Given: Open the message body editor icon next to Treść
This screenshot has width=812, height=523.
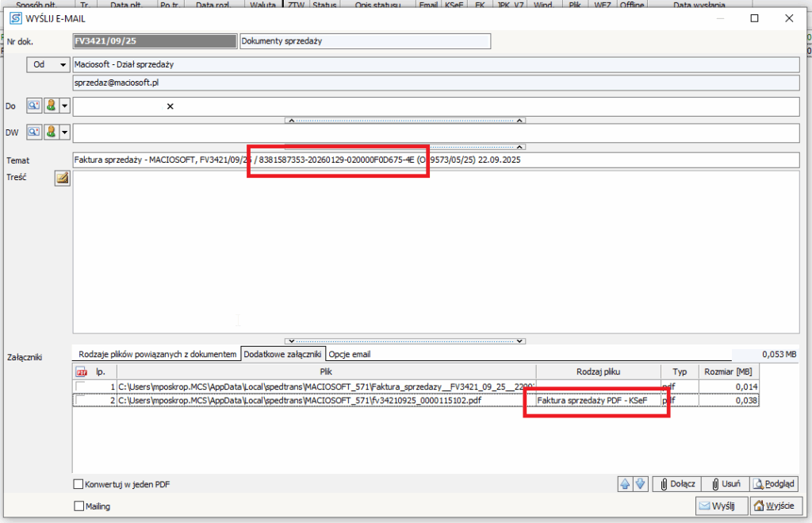Looking at the screenshot, I should (62, 179).
